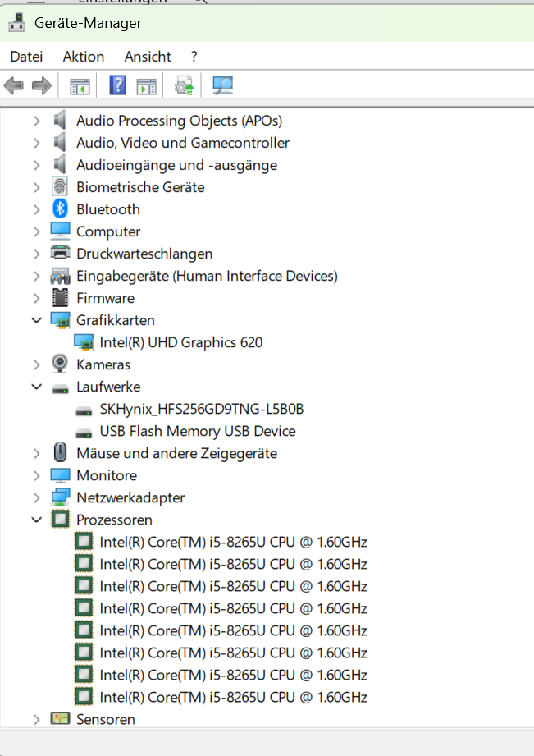Open the ? help menu

194,57
